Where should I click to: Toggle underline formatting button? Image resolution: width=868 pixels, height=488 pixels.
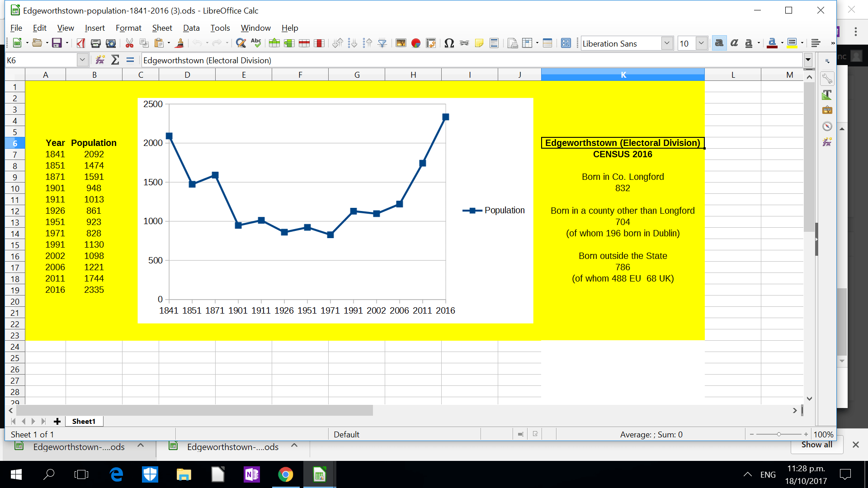click(749, 43)
